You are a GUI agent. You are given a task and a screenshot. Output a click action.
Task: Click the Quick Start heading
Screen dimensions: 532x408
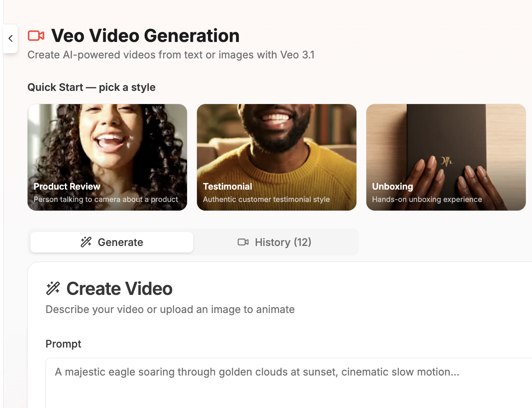coord(91,87)
